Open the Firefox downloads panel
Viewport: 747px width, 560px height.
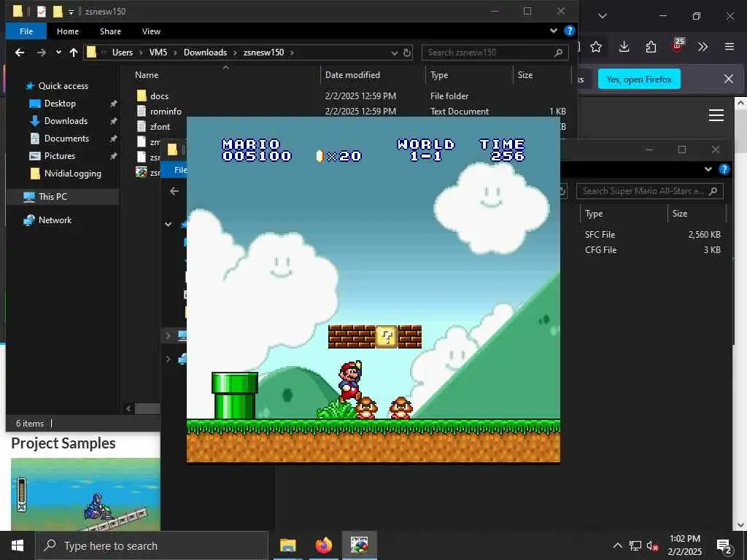624,47
